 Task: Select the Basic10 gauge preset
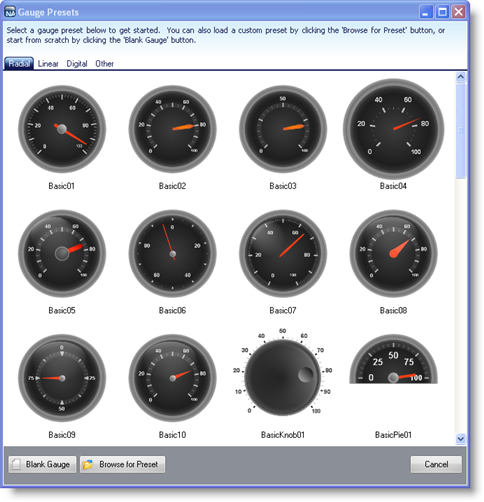click(172, 378)
